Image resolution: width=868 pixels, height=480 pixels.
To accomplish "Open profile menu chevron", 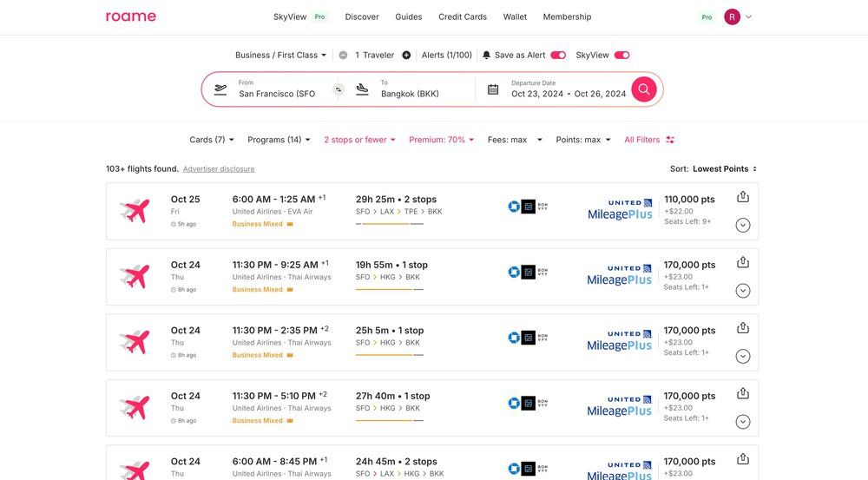I will (x=748, y=17).
